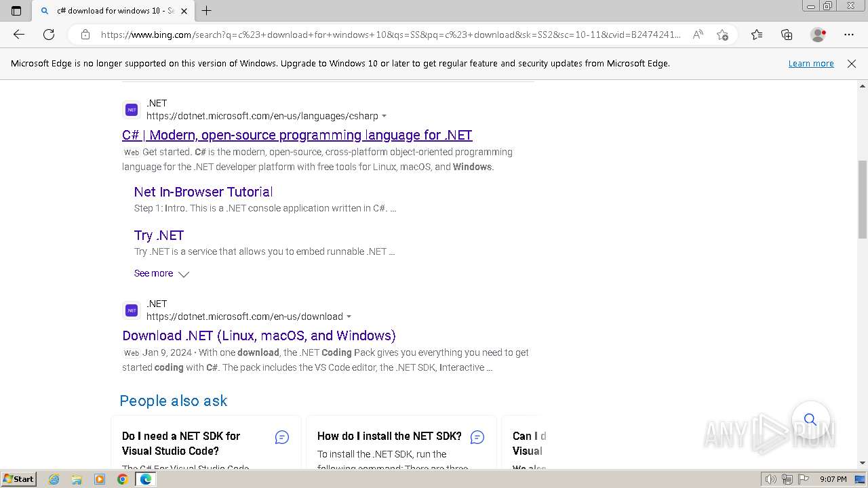View site information lock icon
Screen dimensions: 868x488
click(85, 35)
